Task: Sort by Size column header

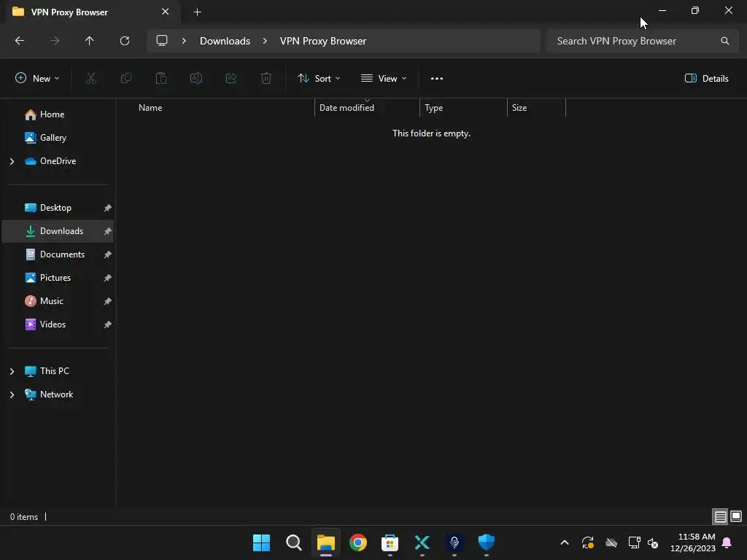Action: [x=536, y=108]
